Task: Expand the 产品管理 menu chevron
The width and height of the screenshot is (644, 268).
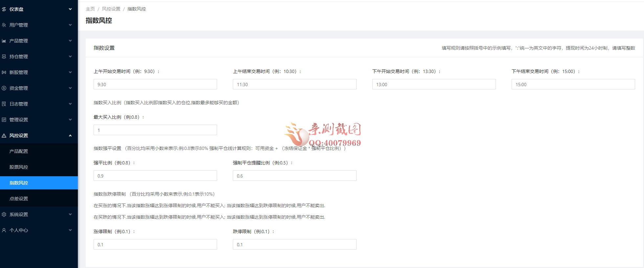Action: [70, 41]
